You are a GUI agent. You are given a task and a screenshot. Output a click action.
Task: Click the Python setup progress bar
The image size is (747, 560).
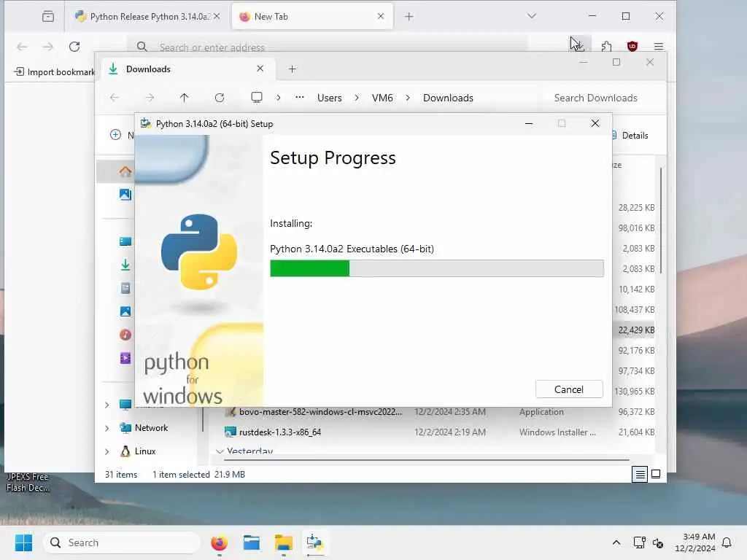436,268
